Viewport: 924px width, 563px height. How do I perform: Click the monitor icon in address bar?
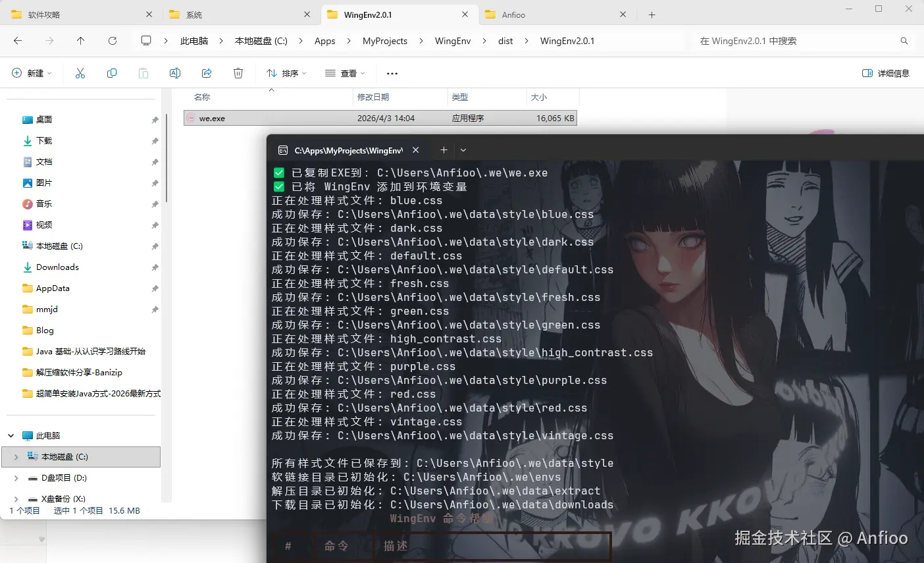coord(146,41)
